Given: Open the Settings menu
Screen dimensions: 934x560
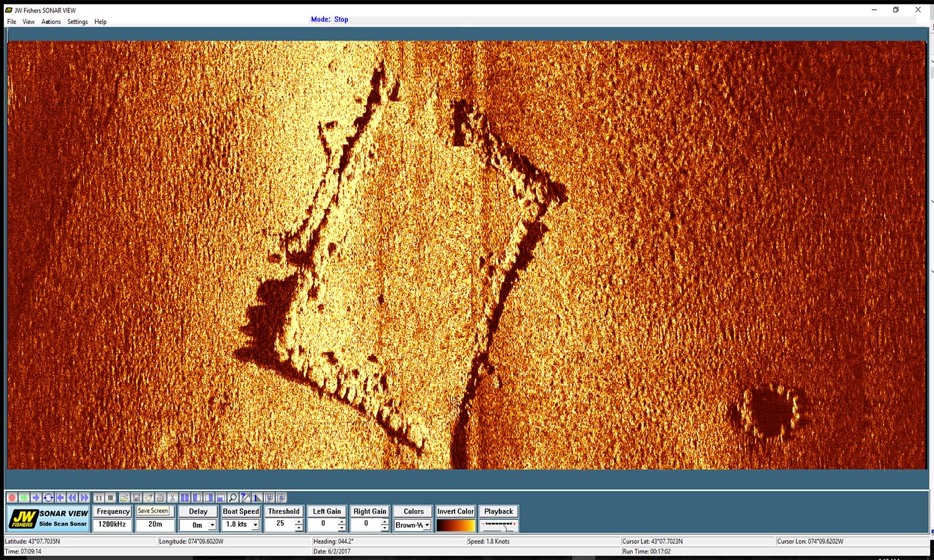Looking at the screenshot, I should pyautogui.click(x=77, y=22).
